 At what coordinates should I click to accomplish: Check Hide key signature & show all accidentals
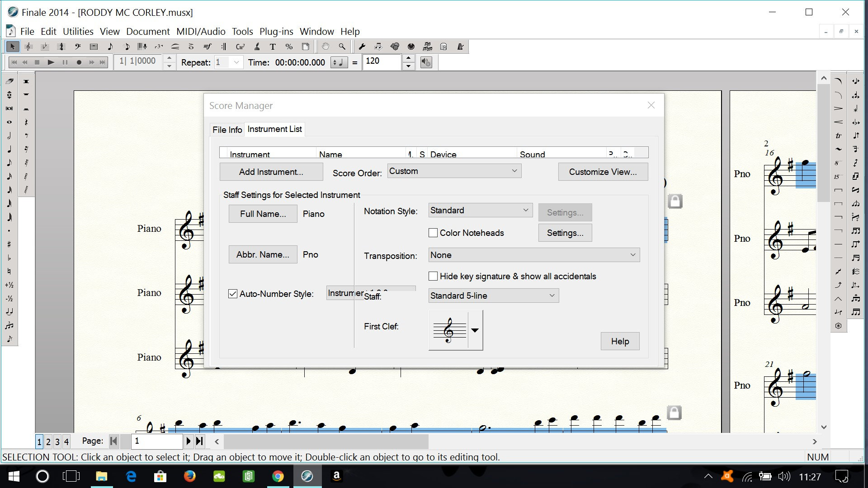coord(433,276)
